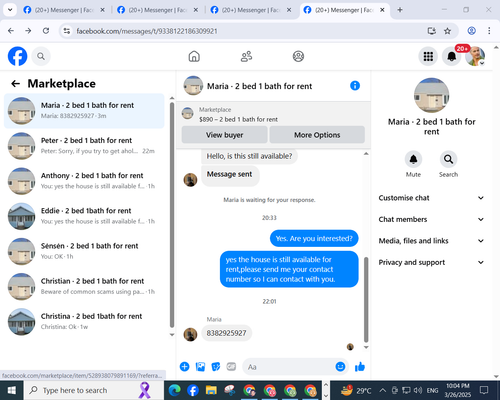Open the Sénsén conversation in the list
This screenshot has height=400, width=500.
84,251
